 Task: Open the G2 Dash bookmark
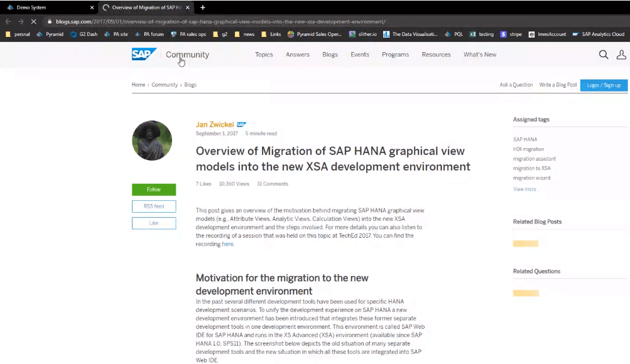coord(84,34)
